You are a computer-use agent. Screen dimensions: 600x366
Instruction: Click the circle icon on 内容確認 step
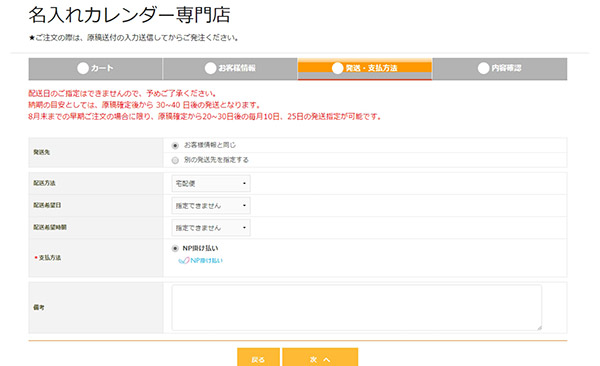(x=483, y=68)
